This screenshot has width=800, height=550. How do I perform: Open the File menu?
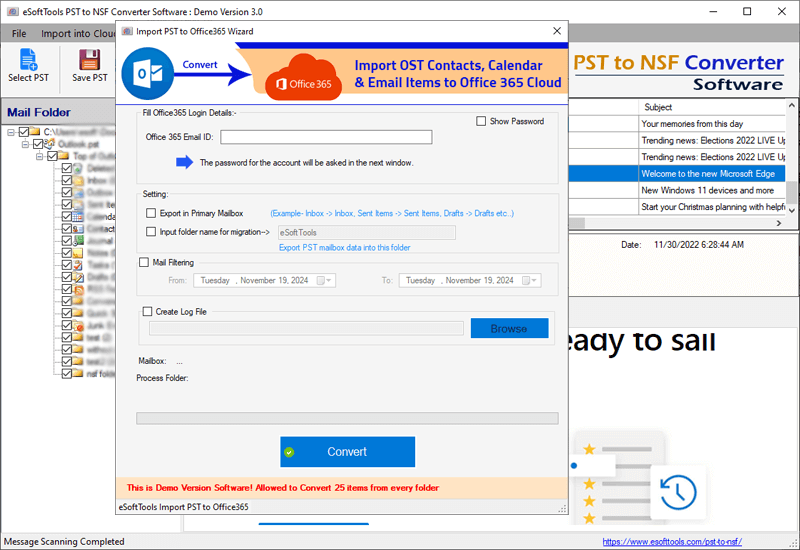coord(19,33)
